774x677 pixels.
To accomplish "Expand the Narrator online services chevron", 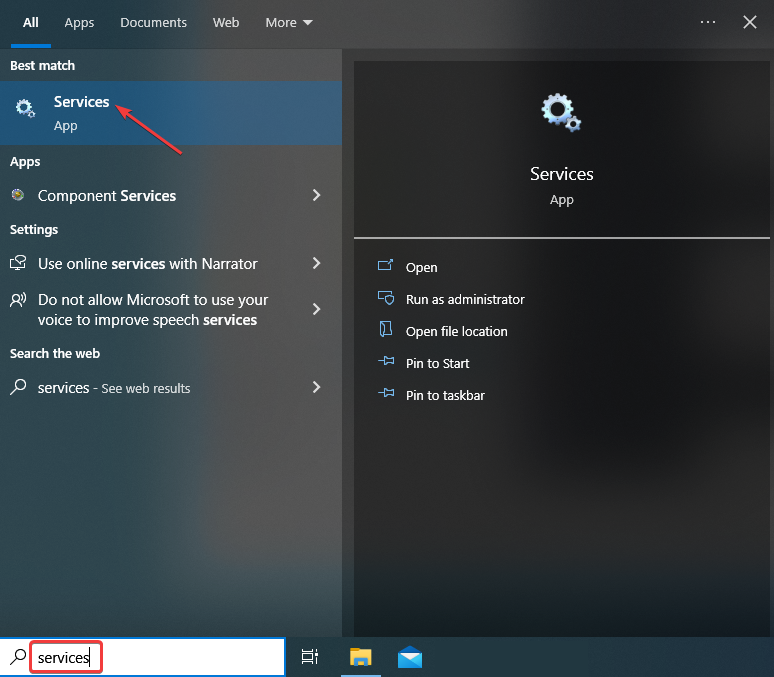I will coord(316,263).
